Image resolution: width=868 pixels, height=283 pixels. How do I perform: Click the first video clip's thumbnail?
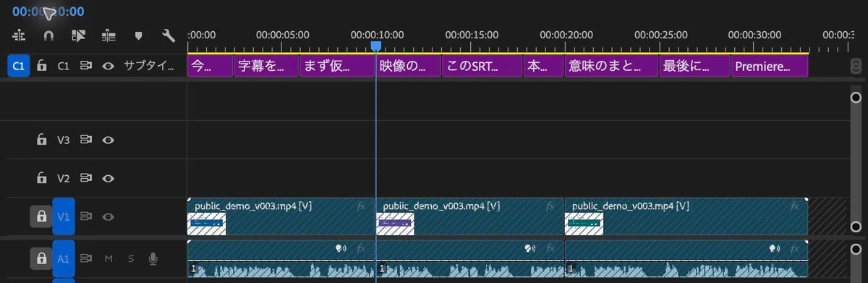pos(207,224)
